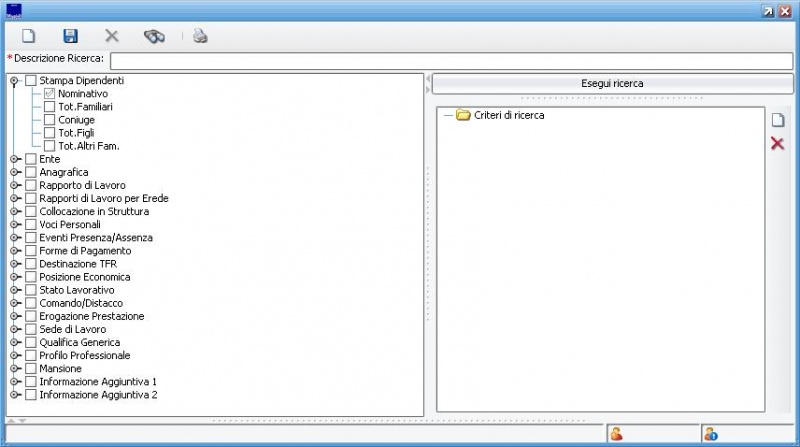800x447 pixels.
Task: Expand the Voci Personali node
Action: click(x=14, y=225)
